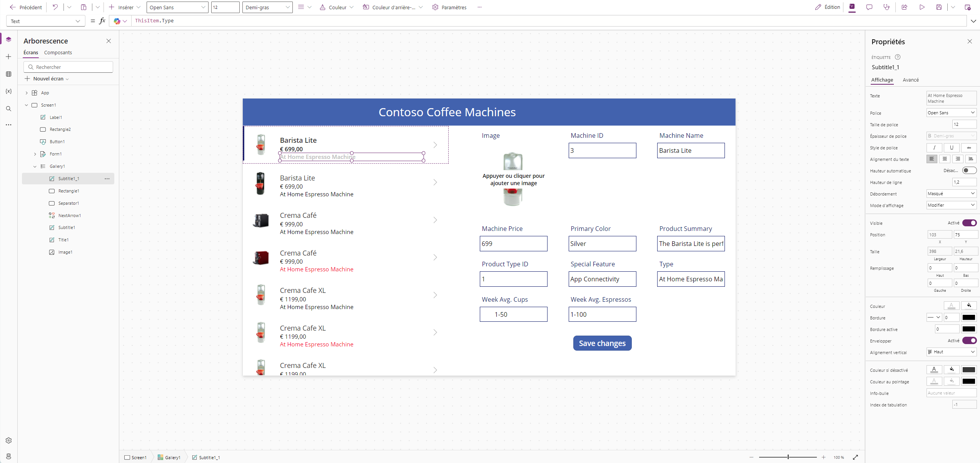Preview the app with Play icon

coord(922,7)
